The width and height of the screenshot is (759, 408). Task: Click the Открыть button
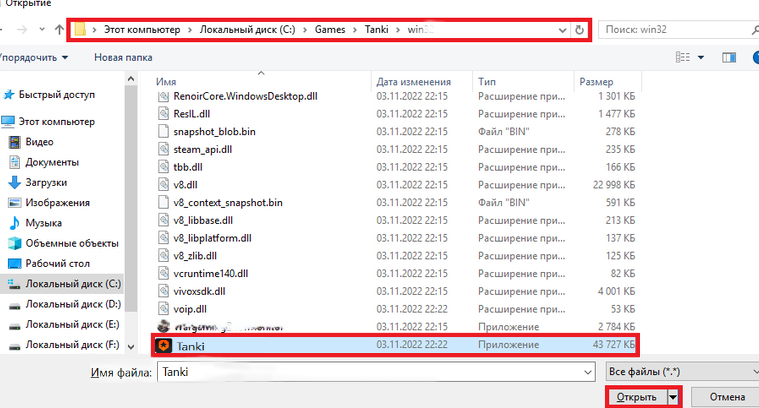[x=637, y=397]
